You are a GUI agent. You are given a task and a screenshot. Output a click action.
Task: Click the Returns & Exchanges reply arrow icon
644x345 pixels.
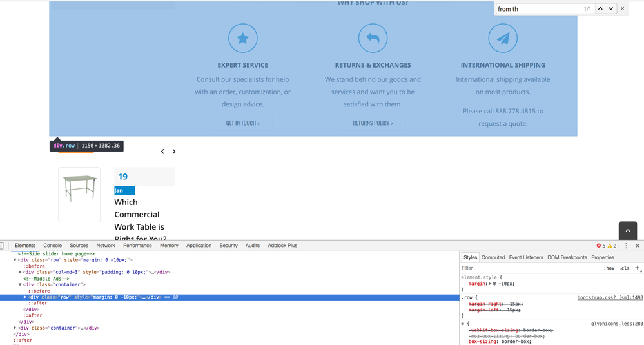point(373,39)
